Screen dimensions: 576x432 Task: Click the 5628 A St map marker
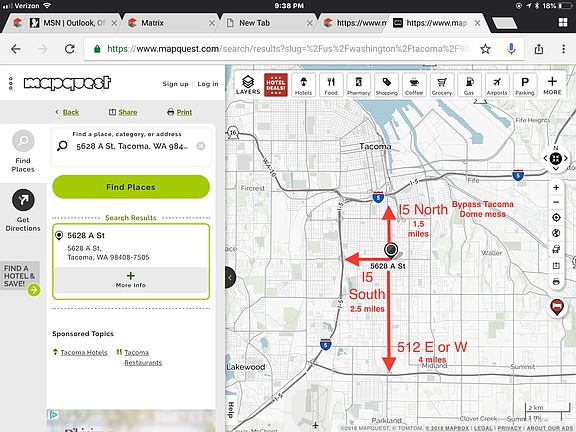pyautogui.click(x=391, y=250)
